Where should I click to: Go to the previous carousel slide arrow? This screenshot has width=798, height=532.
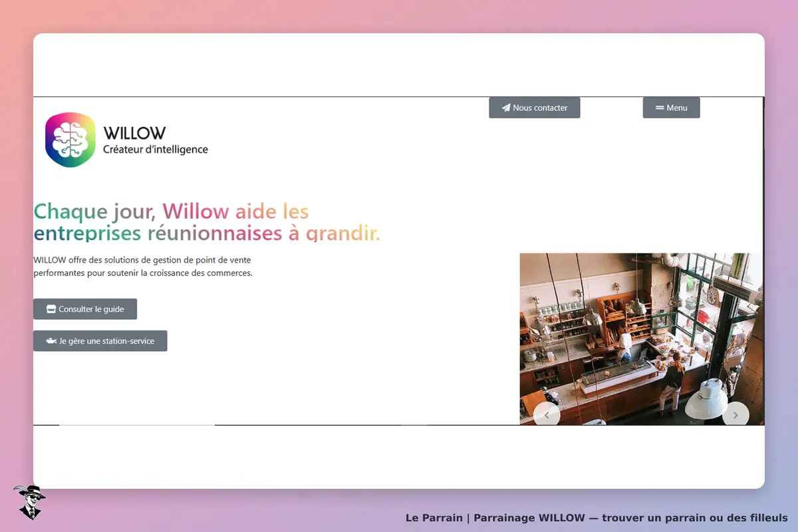547,415
